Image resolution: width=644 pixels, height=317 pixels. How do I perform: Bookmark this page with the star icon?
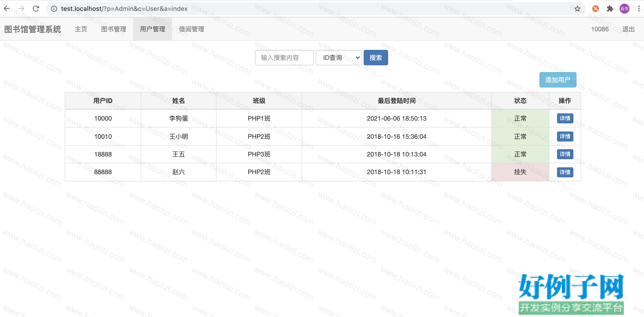coord(577,9)
